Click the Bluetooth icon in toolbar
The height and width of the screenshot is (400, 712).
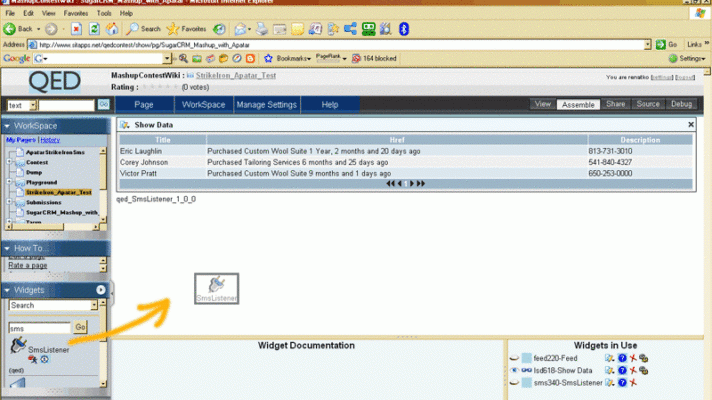pyautogui.click(x=404, y=29)
